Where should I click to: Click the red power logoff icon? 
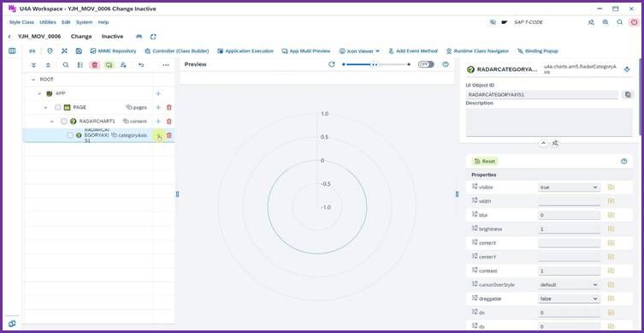pyautogui.click(x=634, y=22)
